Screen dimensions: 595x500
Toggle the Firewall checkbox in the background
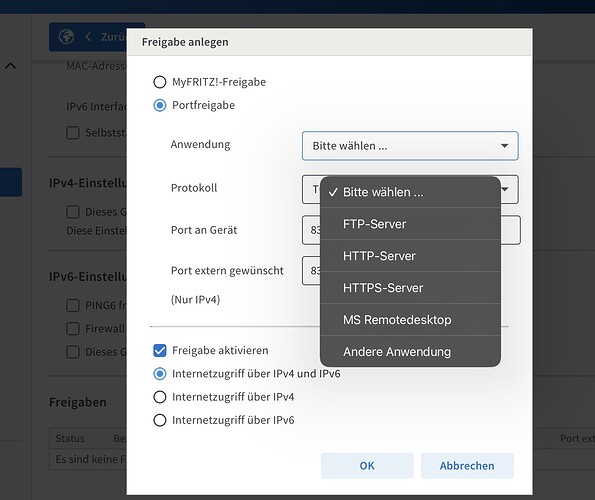coord(73,329)
